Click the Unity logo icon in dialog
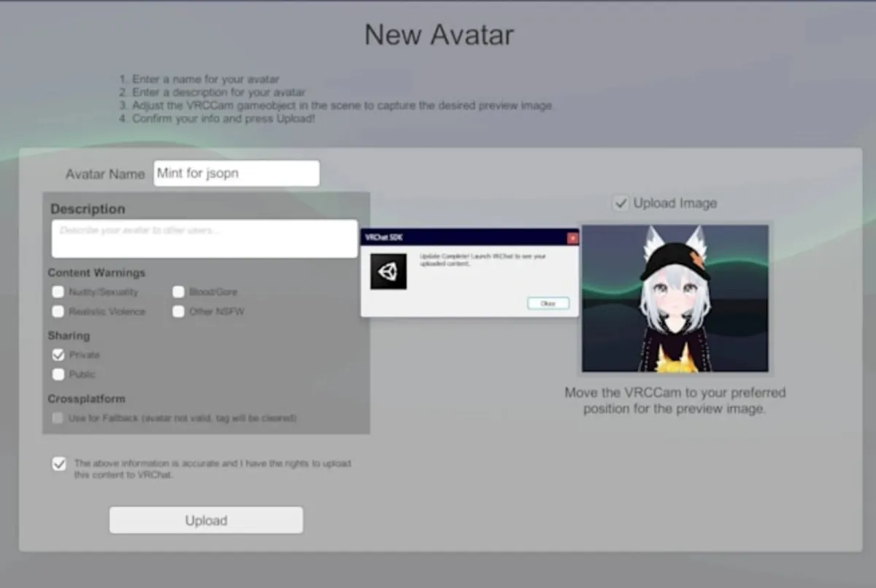This screenshot has height=588, width=876. point(388,271)
